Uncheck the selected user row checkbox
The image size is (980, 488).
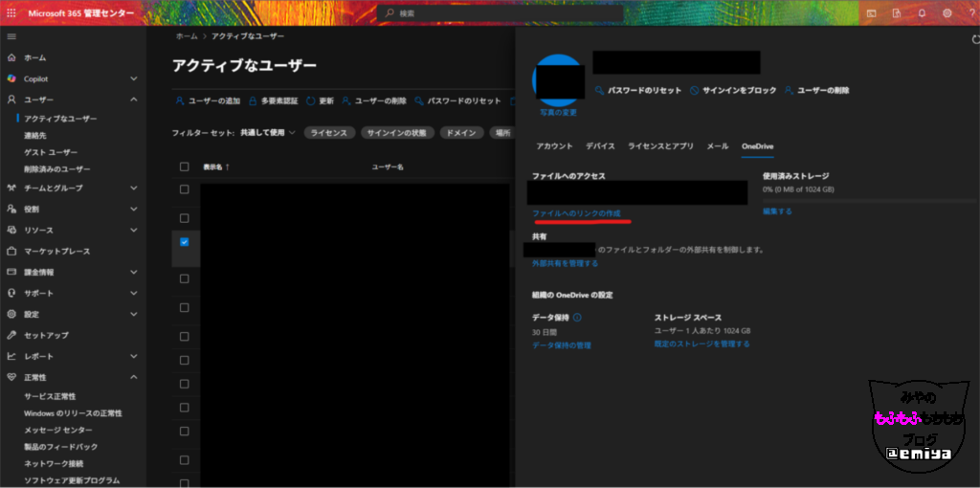185,241
